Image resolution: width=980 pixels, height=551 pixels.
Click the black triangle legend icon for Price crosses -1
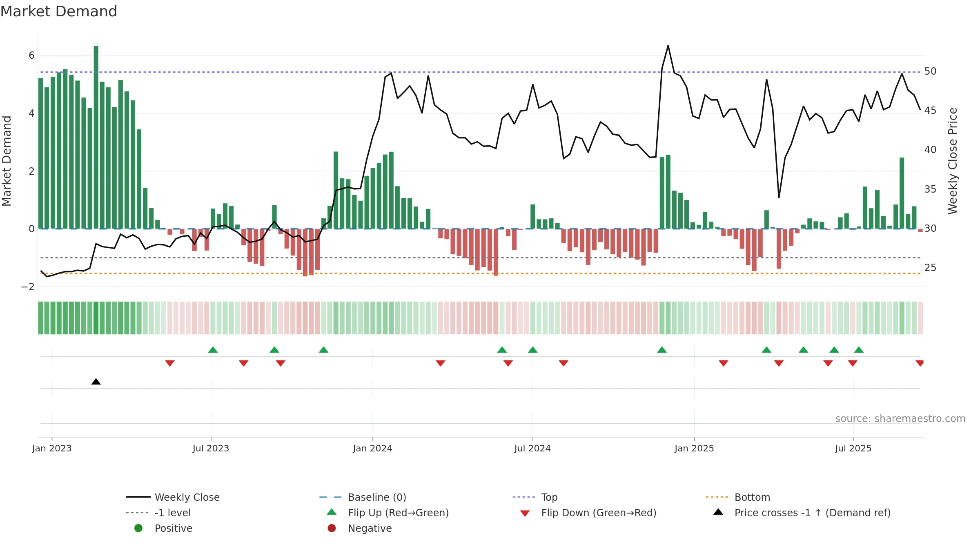click(718, 512)
